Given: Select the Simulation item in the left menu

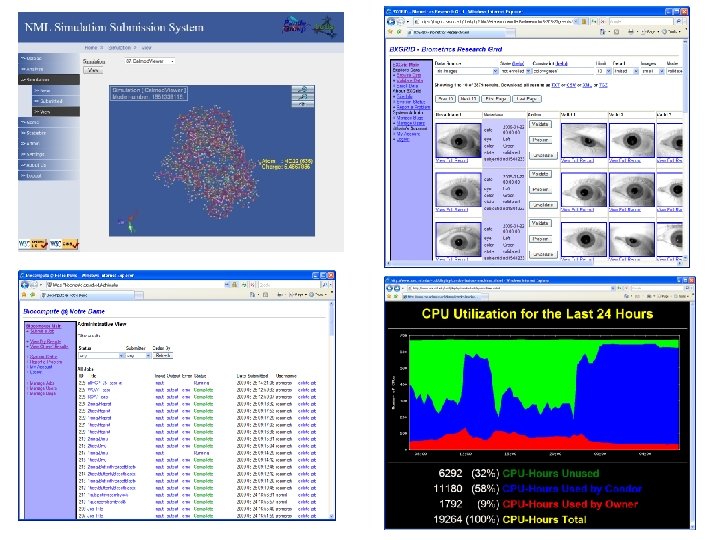Looking at the screenshot, I should point(49,80).
